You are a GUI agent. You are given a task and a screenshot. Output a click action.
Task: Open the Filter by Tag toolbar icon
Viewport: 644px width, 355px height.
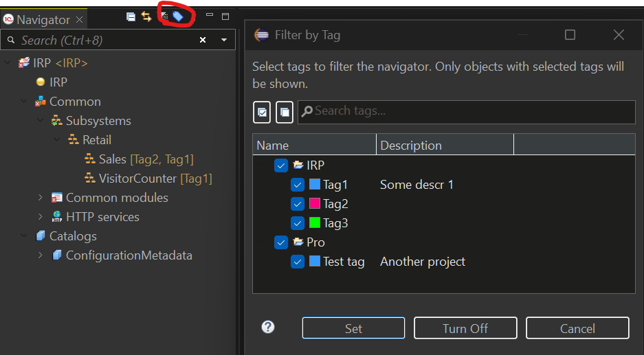178,16
